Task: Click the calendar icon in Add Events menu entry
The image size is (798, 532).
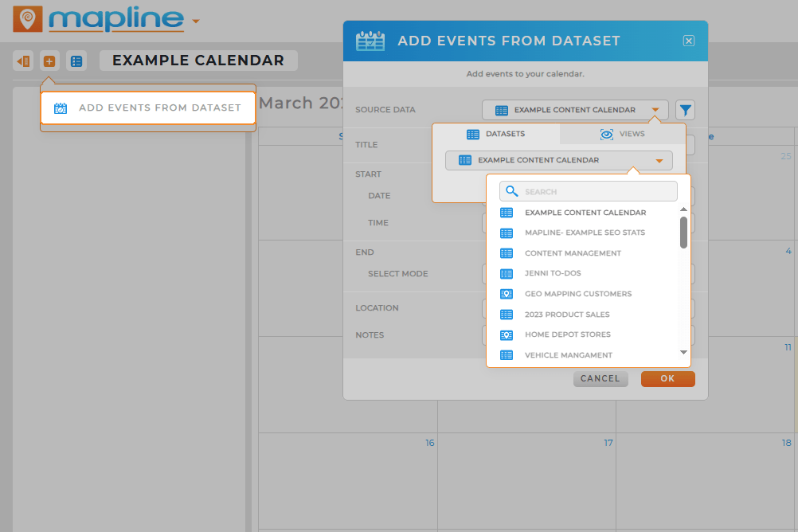Action: [x=61, y=108]
